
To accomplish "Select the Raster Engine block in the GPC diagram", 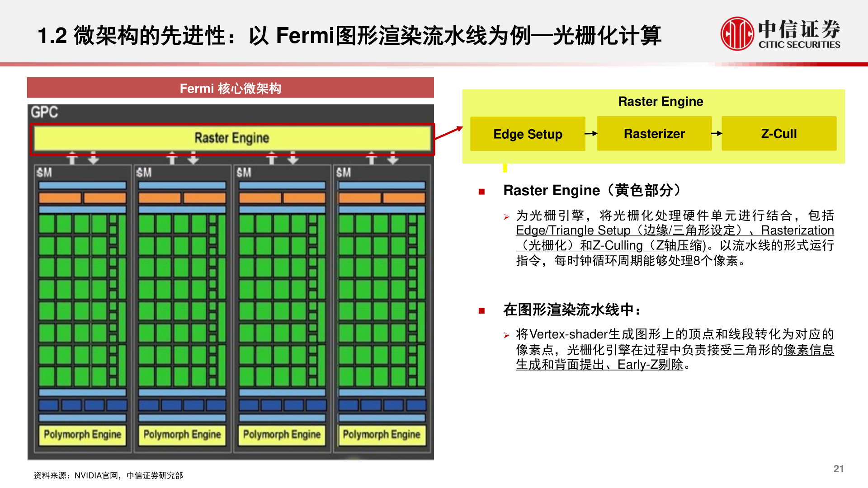I will point(232,139).
